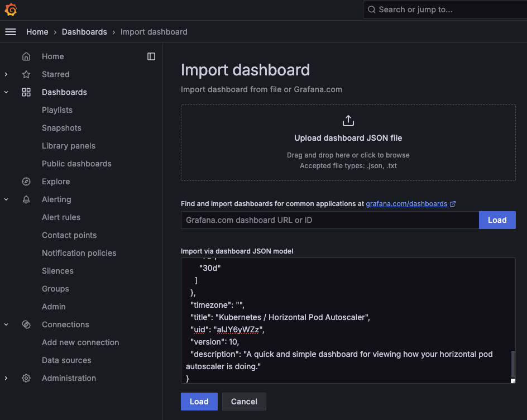Viewport: 527px width, 420px height.
Task: Click the "title" Kubernetes line in JSON
Action: [x=280, y=317]
